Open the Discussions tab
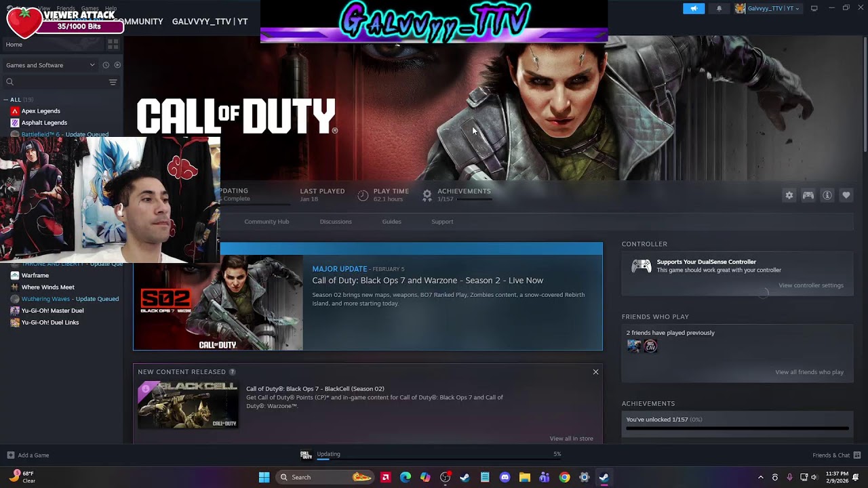The image size is (868, 488). coord(336,222)
